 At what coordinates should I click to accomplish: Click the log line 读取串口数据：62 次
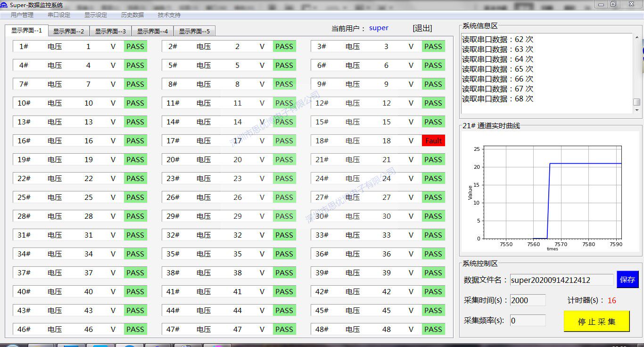tap(498, 39)
